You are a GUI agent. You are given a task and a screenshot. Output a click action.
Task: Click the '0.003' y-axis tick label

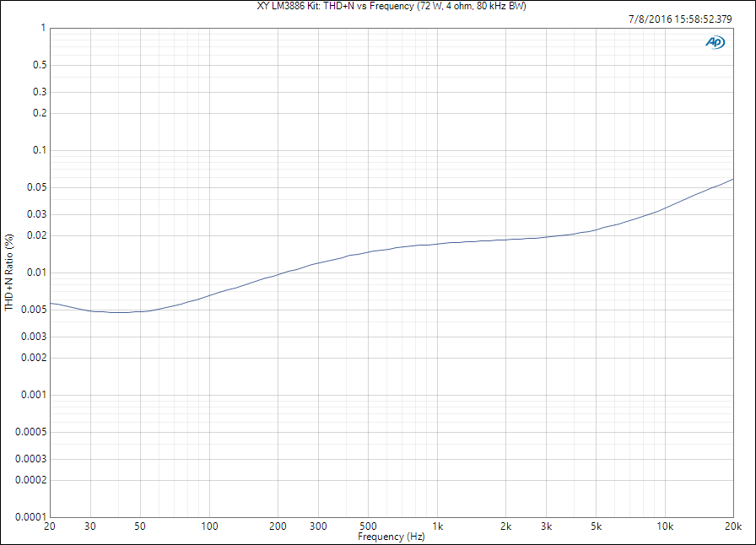click(35, 336)
